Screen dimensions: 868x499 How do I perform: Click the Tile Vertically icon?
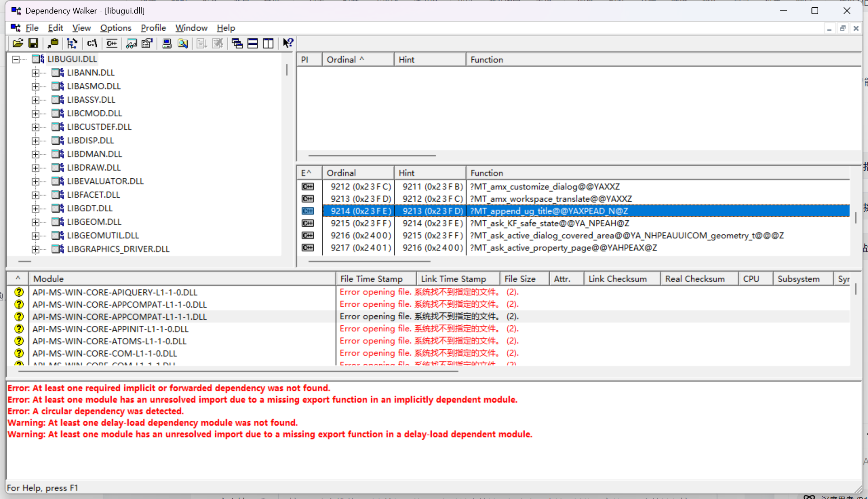269,43
